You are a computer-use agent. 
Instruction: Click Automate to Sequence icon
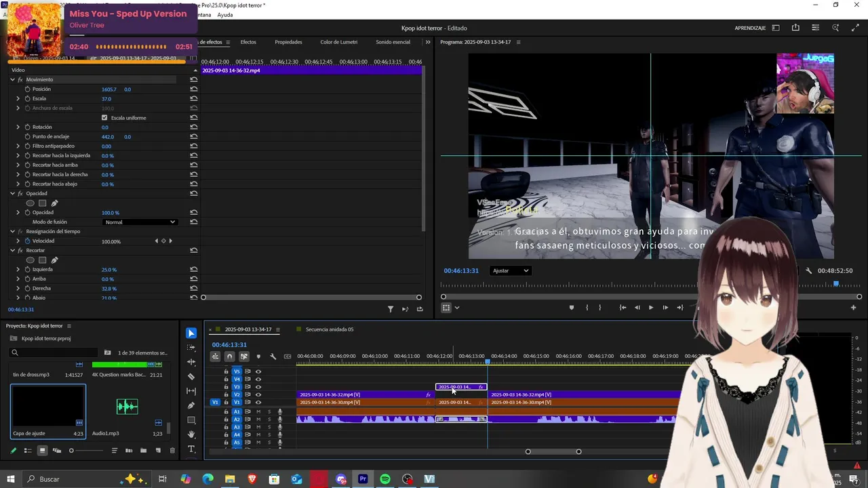[x=129, y=451]
